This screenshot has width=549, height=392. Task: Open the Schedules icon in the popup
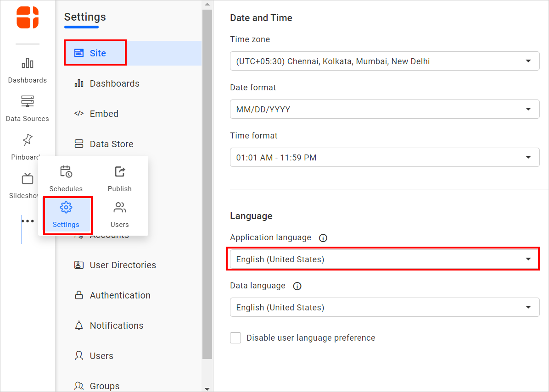(x=66, y=178)
